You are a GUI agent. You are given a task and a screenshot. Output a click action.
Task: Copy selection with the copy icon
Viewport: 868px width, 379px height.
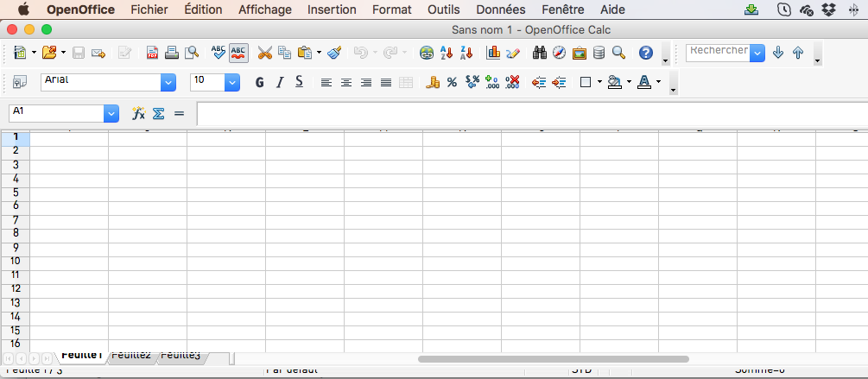[x=284, y=54]
